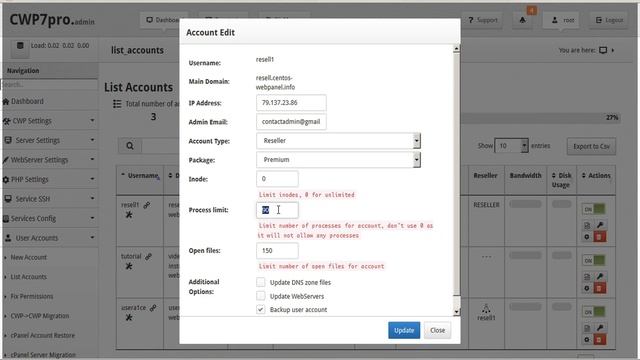The width and height of the screenshot is (640, 360).
Task: Toggle the ON switch for resell1 account
Action: 593,209
